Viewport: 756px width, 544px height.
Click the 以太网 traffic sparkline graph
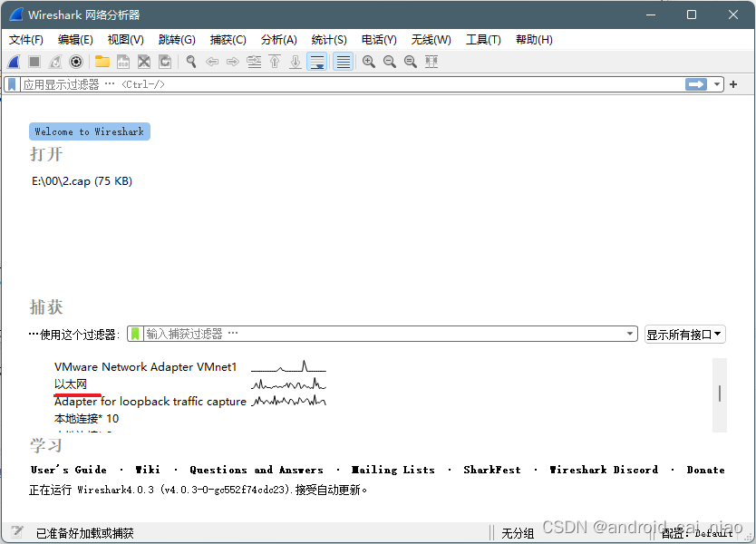pyautogui.click(x=288, y=384)
